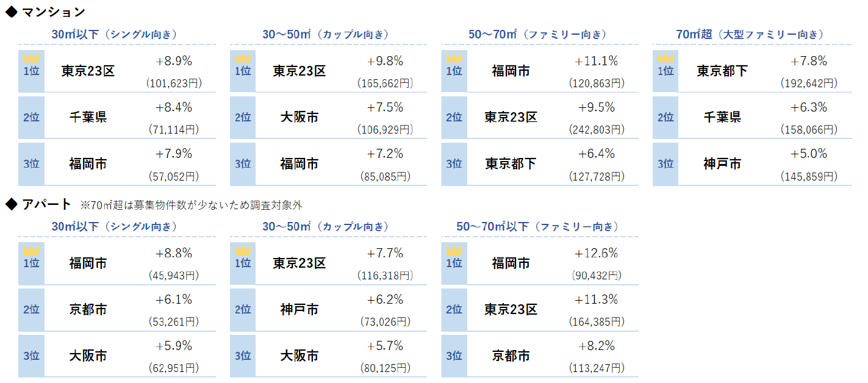The height and width of the screenshot is (383, 868).
Task: Click the crown icon for アパート 30㎡以下 1位
Action: click(31, 250)
